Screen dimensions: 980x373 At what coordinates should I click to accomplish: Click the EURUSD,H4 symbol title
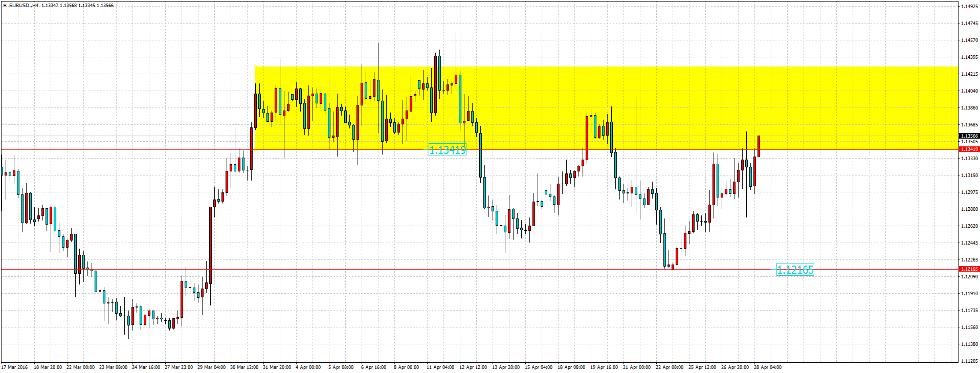tap(24, 6)
